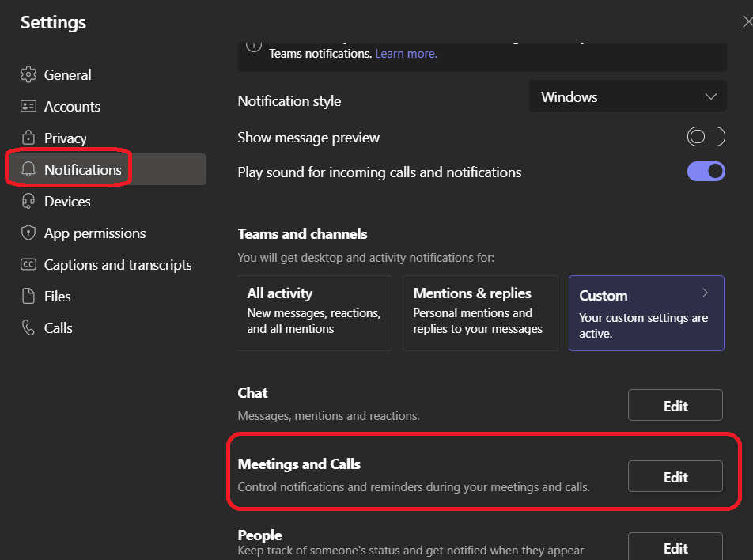The width and height of the screenshot is (753, 560).
Task: Expand Custom settings chevron arrow
Action: click(705, 293)
